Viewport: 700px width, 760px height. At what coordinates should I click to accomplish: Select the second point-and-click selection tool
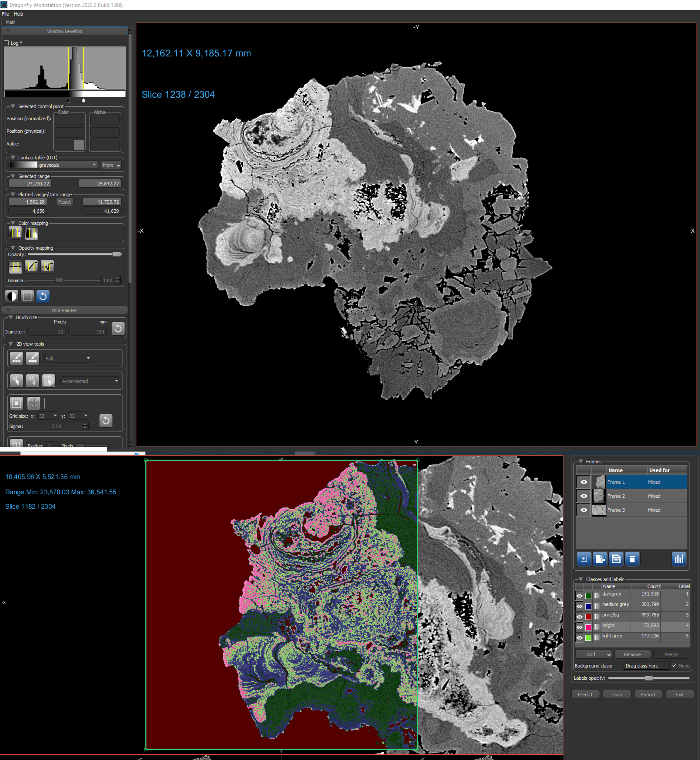[x=33, y=381]
